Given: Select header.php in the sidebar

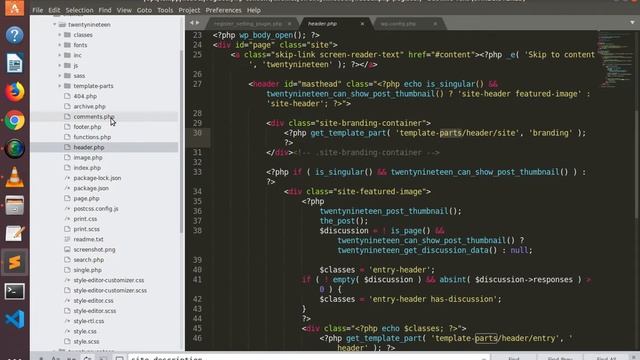Looking at the screenshot, I should click(x=89, y=147).
